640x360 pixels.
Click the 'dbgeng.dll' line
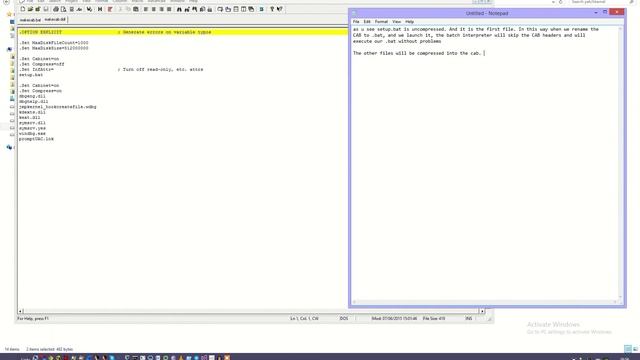32,96
